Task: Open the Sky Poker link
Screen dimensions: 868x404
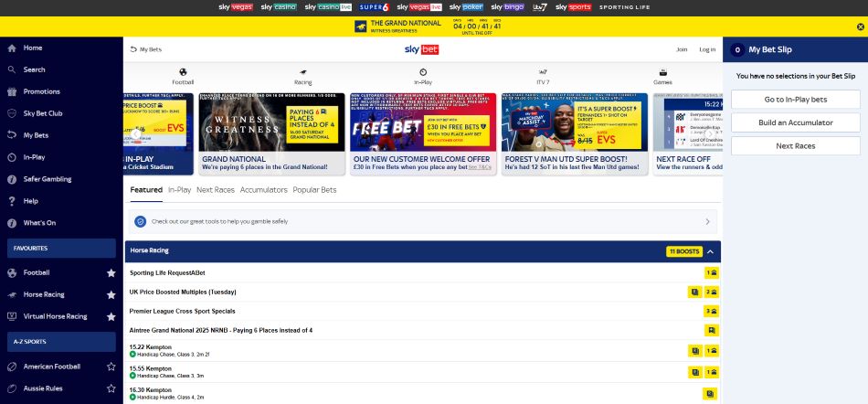Action: point(466,7)
